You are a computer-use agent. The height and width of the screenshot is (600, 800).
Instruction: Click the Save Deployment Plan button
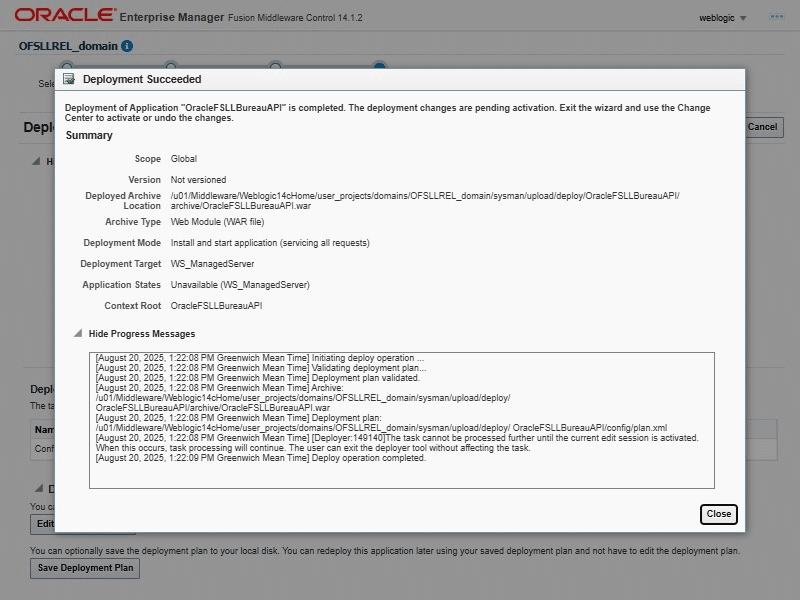[85, 568]
